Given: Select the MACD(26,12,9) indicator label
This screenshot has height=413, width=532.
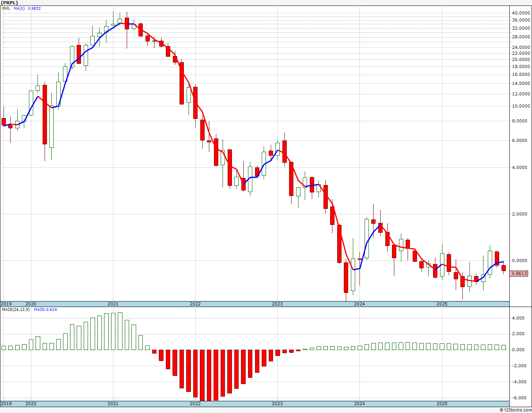Looking at the screenshot, I should click(x=16, y=310).
